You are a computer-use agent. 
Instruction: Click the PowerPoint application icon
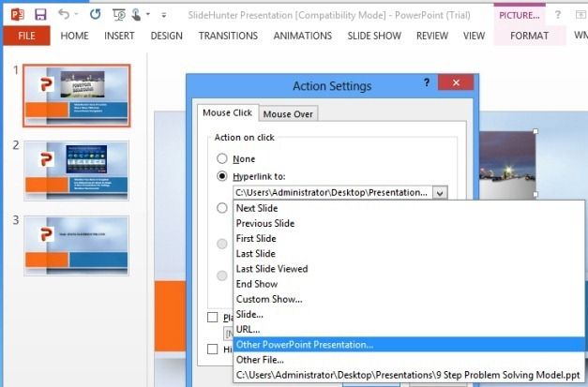pos(17,15)
